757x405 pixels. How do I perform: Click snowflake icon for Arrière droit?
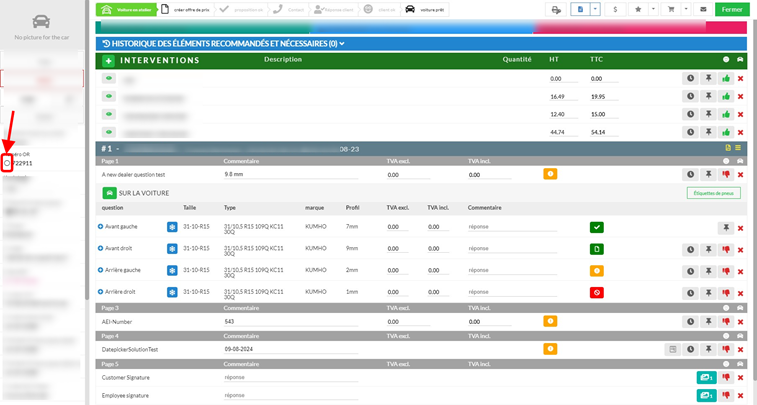pyautogui.click(x=172, y=292)
